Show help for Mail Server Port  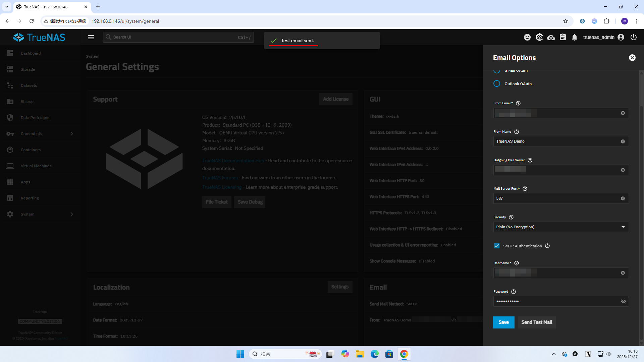[525, 189]
